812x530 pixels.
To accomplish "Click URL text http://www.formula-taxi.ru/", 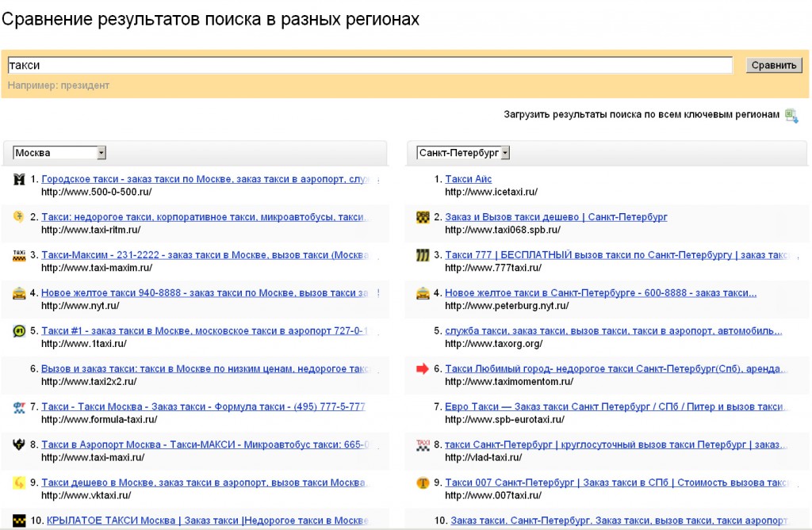I will coord(99,419).
